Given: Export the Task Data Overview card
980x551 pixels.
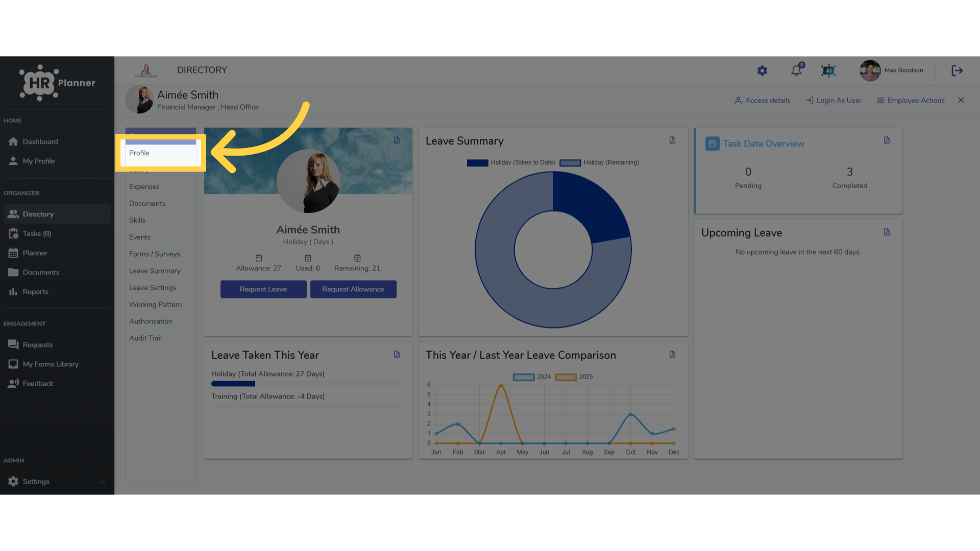Looking at the screenshot, I should coord(887,140).
